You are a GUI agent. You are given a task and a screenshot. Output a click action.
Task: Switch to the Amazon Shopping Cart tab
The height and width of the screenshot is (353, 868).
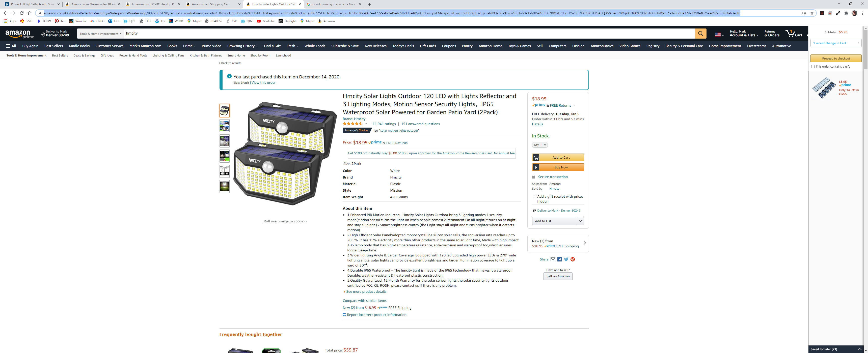pos(213,4)
